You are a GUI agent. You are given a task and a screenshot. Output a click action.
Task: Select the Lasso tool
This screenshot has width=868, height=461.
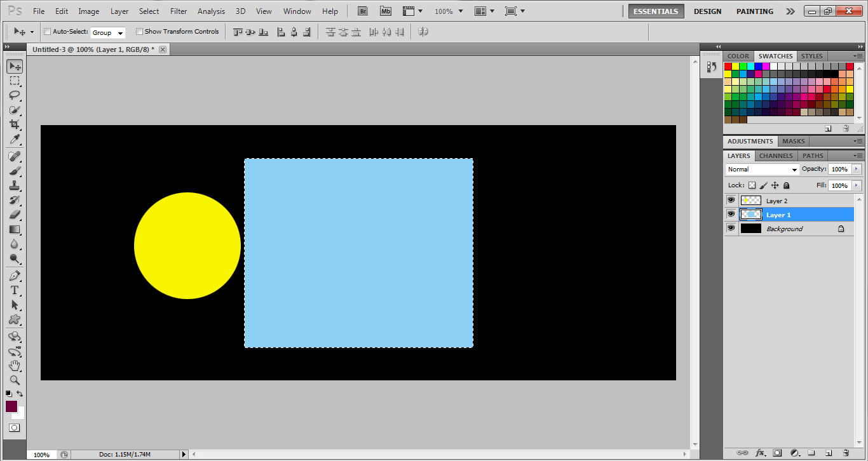point(15,95)
